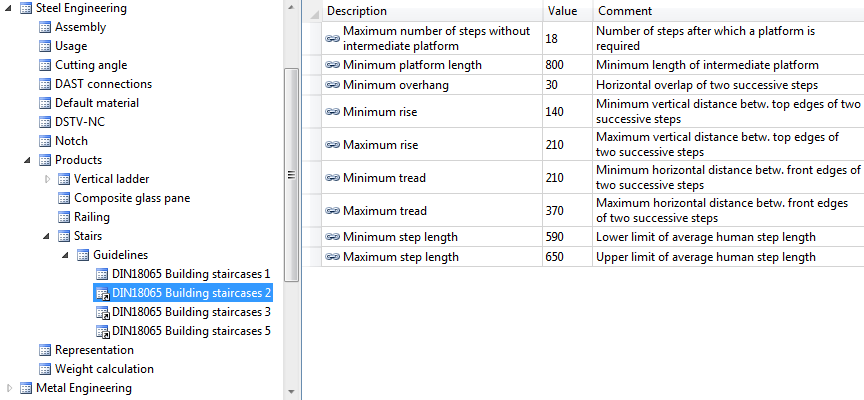Click the table icon beside Cutting angle
The height and width of the screenshot is (400, 864).
coord(44,65)
